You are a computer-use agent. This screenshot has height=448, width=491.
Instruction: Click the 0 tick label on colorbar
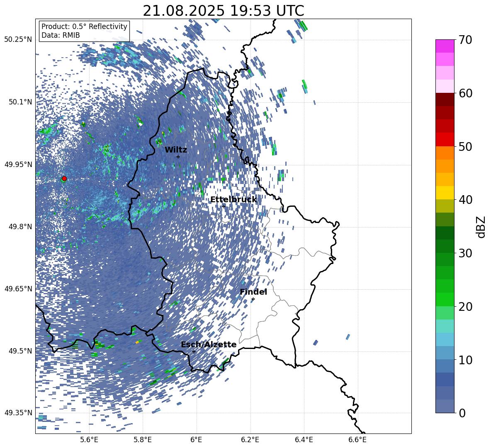(x=462, y=413)
